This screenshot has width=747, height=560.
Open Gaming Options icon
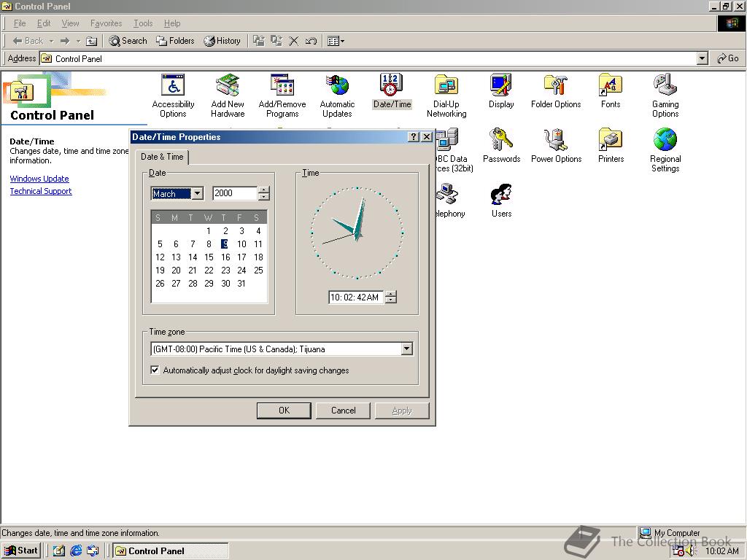coord(665,96)
